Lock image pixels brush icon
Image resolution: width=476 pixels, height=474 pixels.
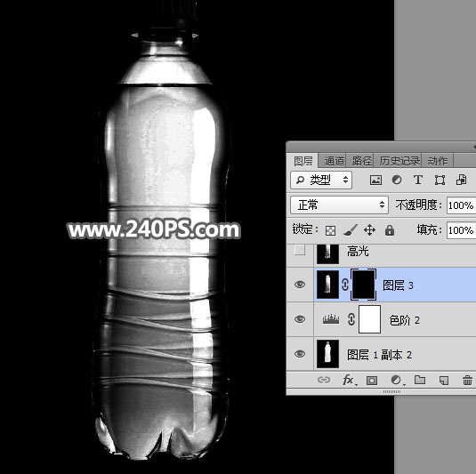pos(351,230)
